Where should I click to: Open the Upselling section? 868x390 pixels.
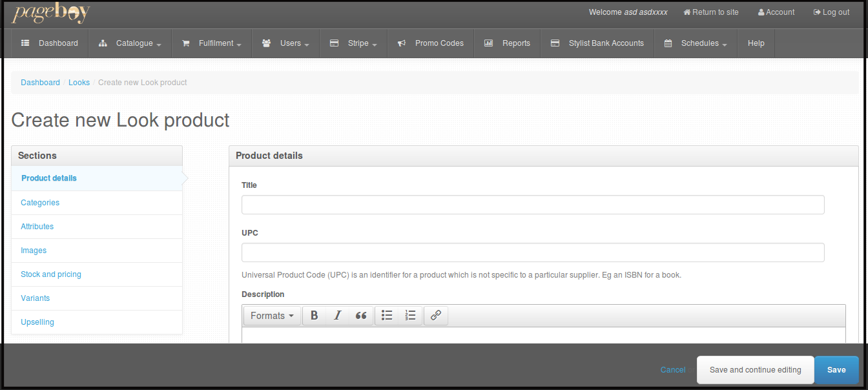(x=97, y=322)
